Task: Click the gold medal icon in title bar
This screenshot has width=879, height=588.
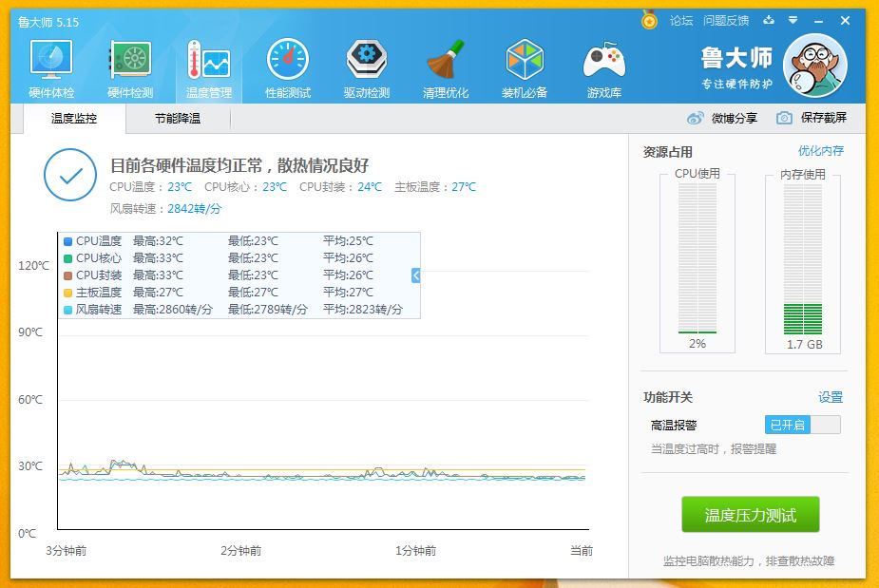Action: coord(649,20)
